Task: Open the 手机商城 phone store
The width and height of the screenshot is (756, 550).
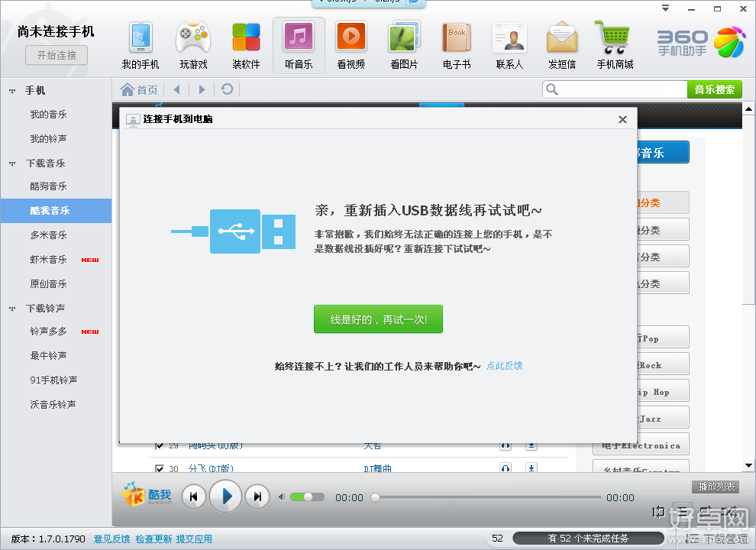Action: coord(615,46)
